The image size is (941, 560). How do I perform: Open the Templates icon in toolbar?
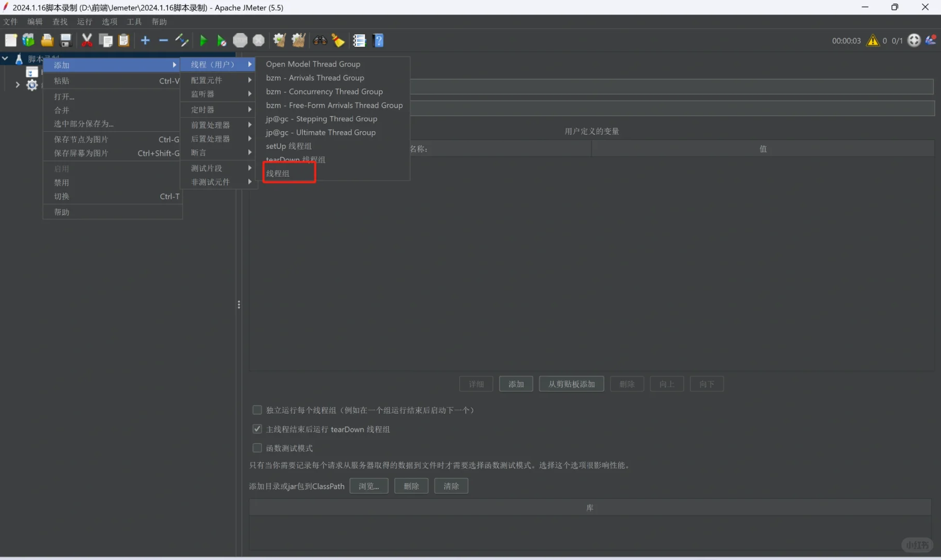pyautogui.click(x=29, y=40)
